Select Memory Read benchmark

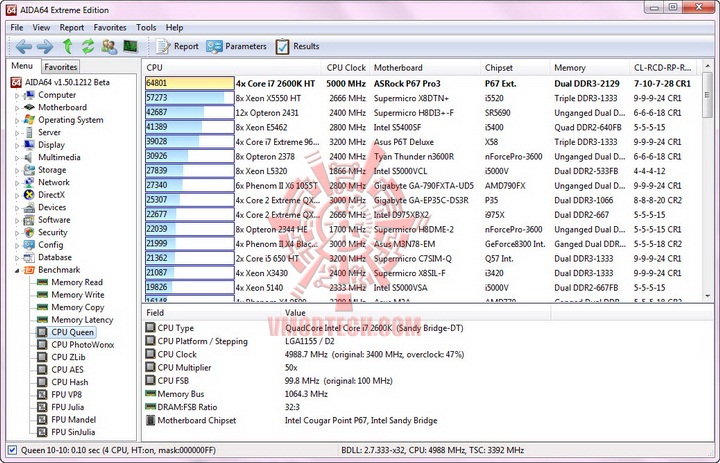tap(77, 282)
